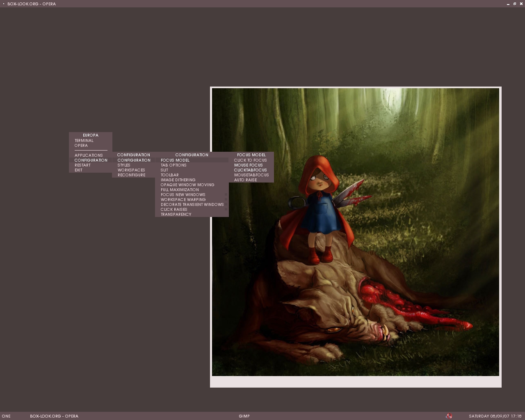Screen dimensions: 525x420
Task: Close the Opera window from the title bar
Action: (x=521, y=4)
